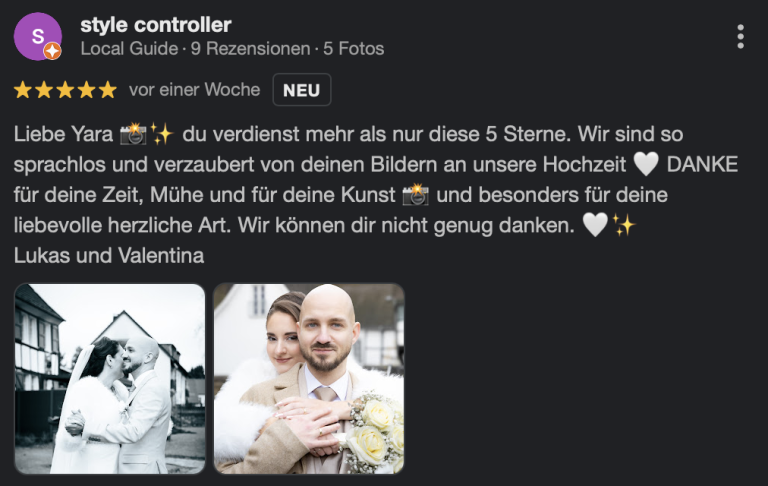Click the camera emoji after "Kunst"
Image resolution: width=768 pixels, height=486 pixels.
[x=415, y=194]
